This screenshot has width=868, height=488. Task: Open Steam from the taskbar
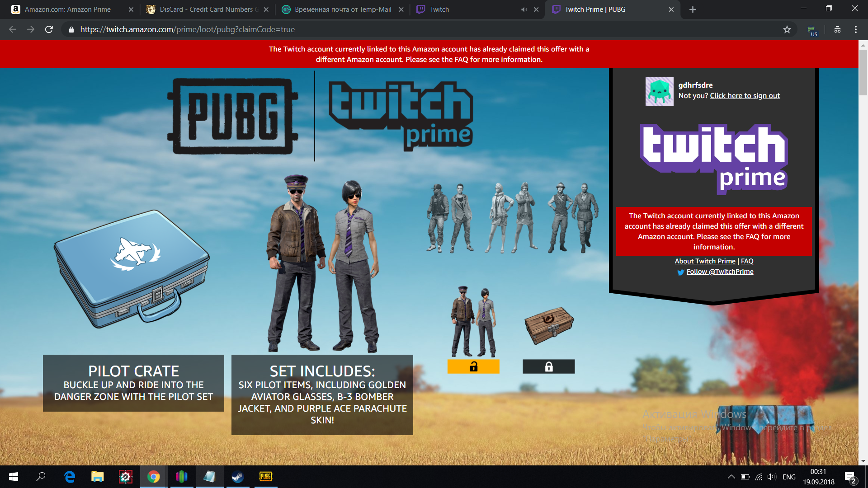[238, 477]
